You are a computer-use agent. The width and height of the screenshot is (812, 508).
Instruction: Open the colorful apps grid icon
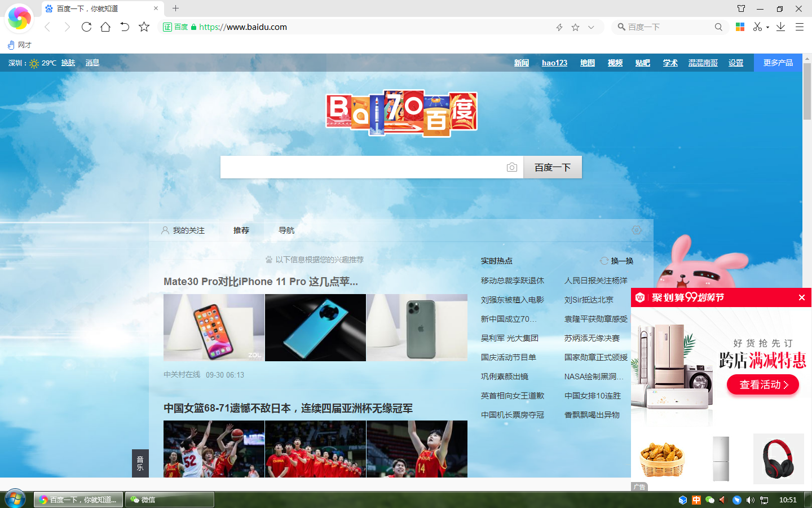[x=740, y=27]
